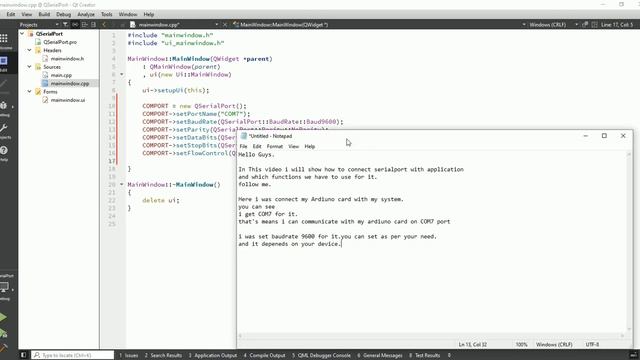Click "Hello Guys." line in Notepad
The width and height of the screenshot is (640, 360).
pos(256,155)
